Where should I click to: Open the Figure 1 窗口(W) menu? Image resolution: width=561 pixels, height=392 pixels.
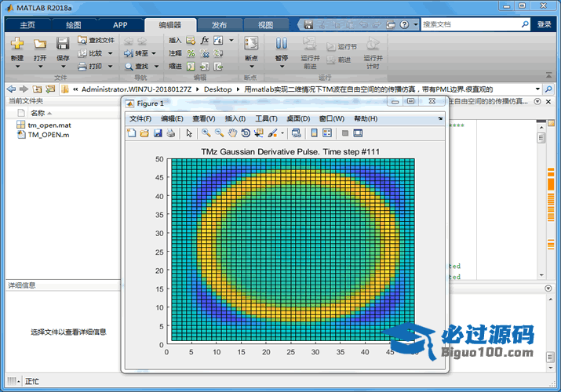pos(331,118)
